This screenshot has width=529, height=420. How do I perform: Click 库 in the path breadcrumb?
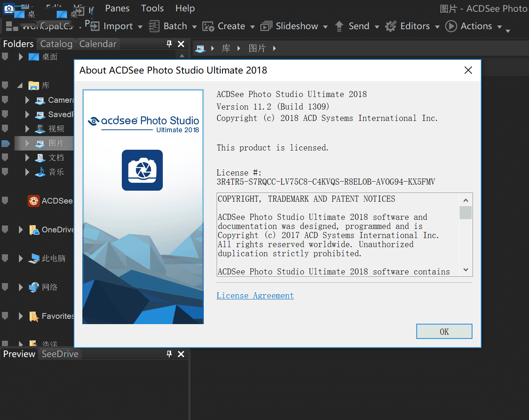coord(226,49)
